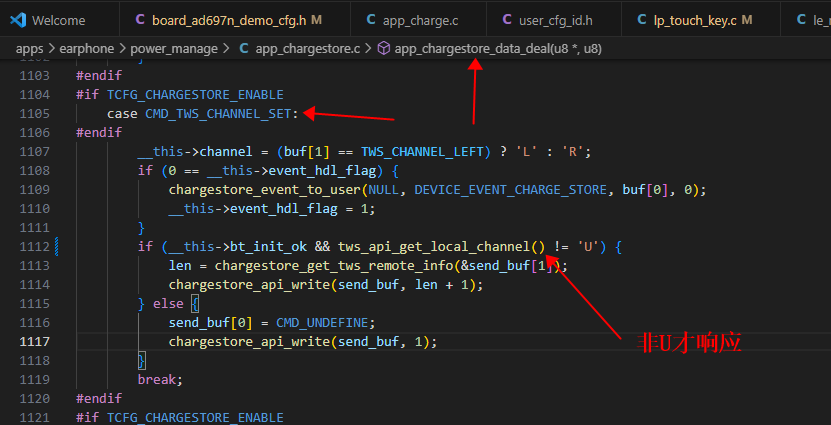
Task: Open the 'apps' breadcrumb folder
Action: (30, 49)
